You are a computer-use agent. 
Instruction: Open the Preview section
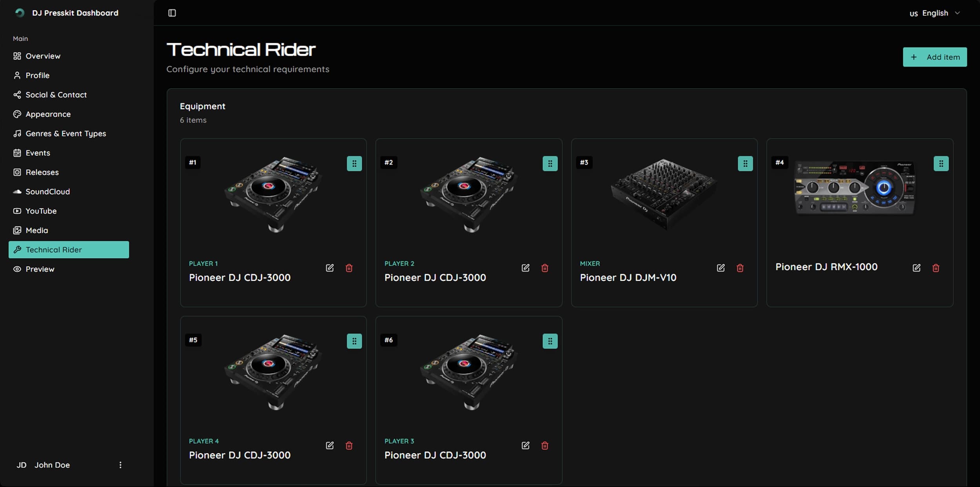point(40,269)
